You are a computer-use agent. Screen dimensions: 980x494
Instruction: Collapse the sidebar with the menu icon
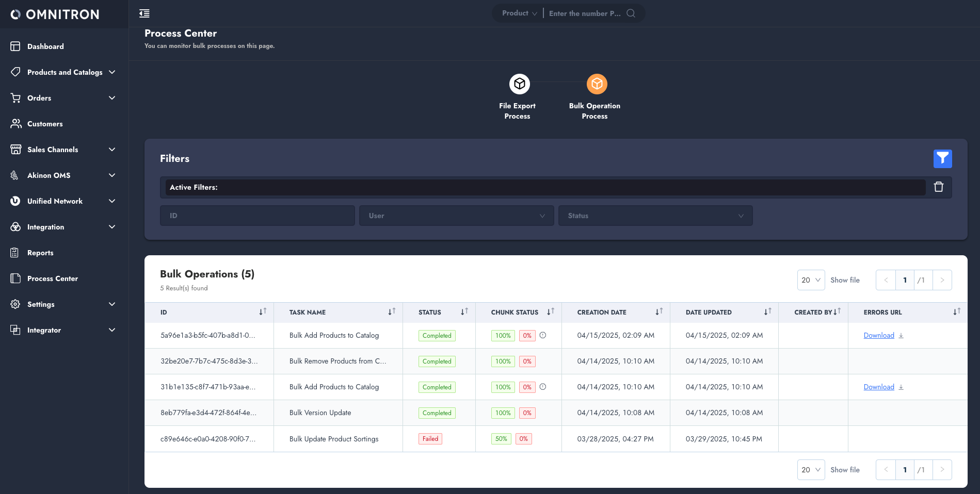click(144, 13)
